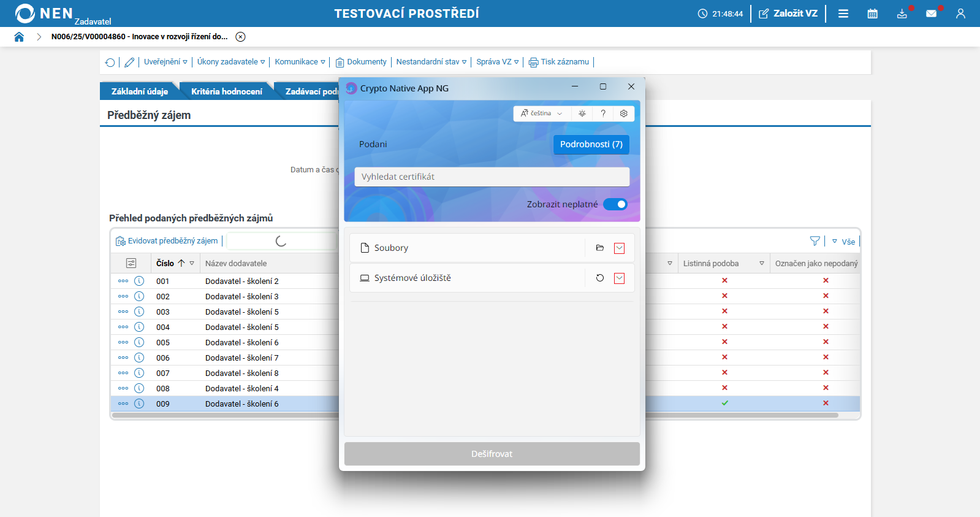The width and height of the screenshot is (980, 517).
Task: Open row 001 actions menu dots
Action: 123,281
